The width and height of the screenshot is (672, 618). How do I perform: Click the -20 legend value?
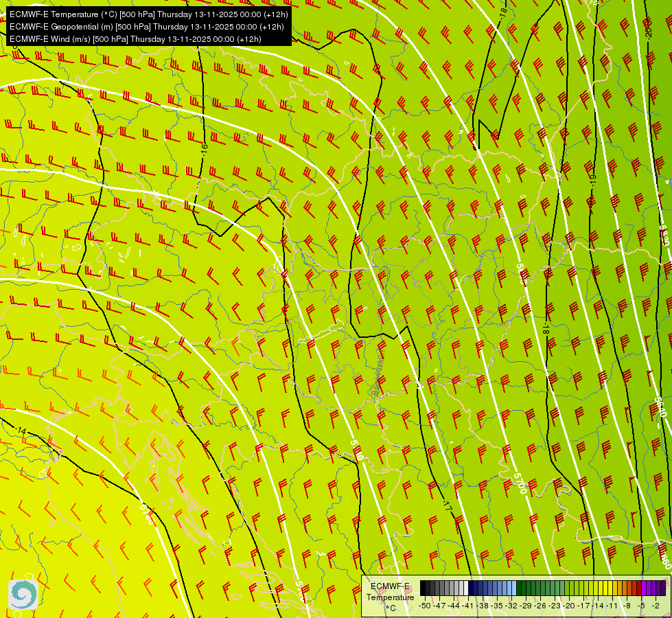[569, 606]
